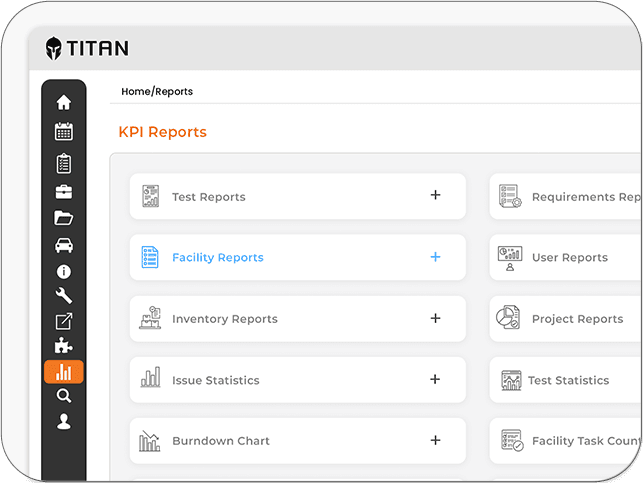The width and height of the screenshot is (643, 483).
Task: Open the search magnifier sidebar icon
Action: click(x=64, y=396)
